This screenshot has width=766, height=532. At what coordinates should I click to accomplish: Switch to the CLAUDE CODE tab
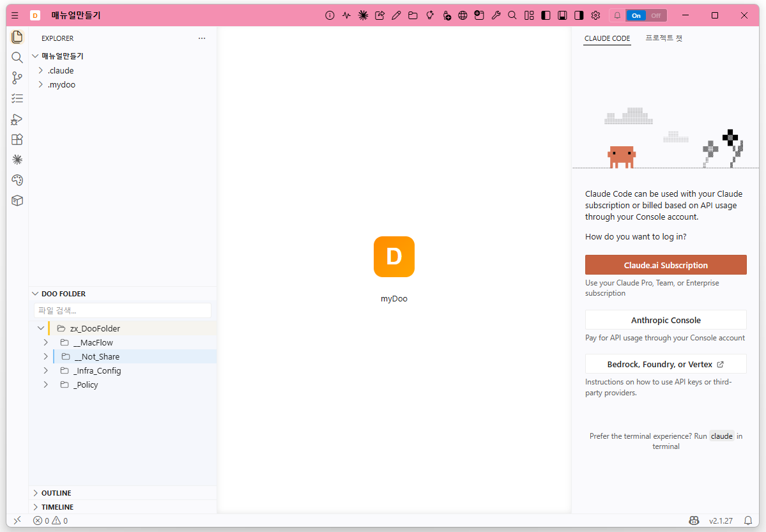(x=607, y=38)
